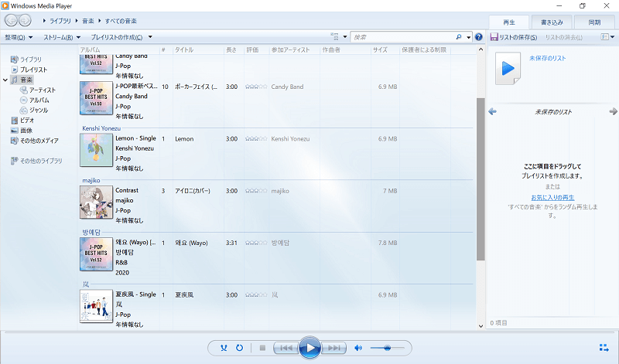Toggle repeat playback

(239, 348)
